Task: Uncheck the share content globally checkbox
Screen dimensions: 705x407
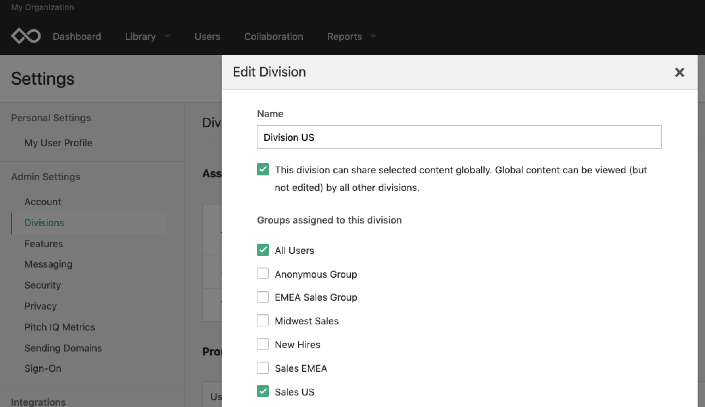Action: (x=263, y=170)
